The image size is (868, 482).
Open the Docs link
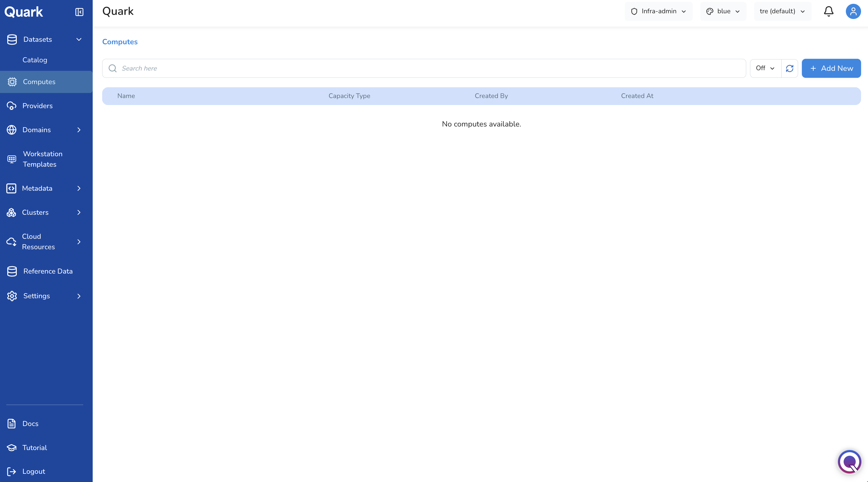(30, 423)
